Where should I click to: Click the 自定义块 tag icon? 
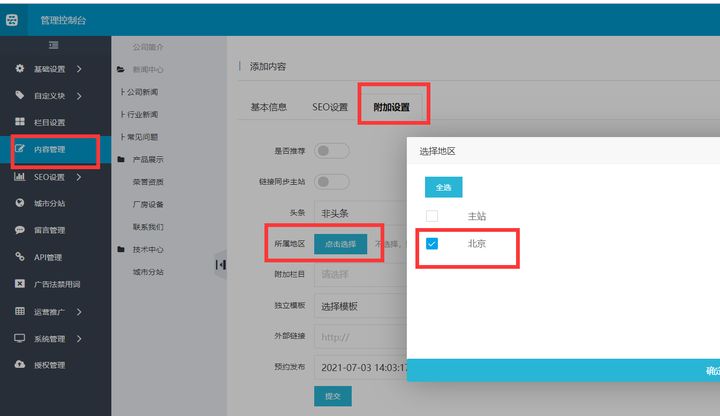(x=19, y=96)
